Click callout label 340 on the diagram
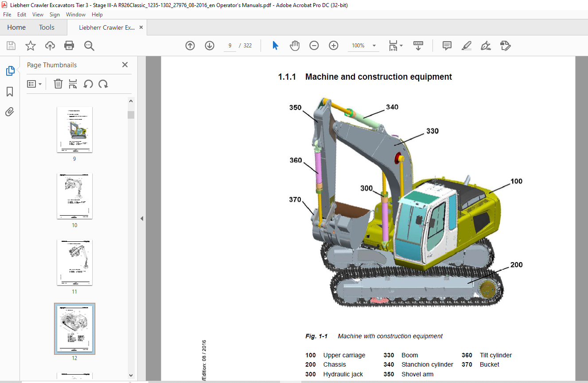The height and width of the screenshot is (383, 588). 392,107
